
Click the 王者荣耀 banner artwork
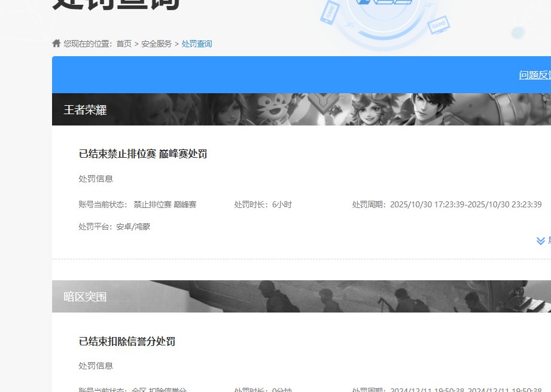359,109
